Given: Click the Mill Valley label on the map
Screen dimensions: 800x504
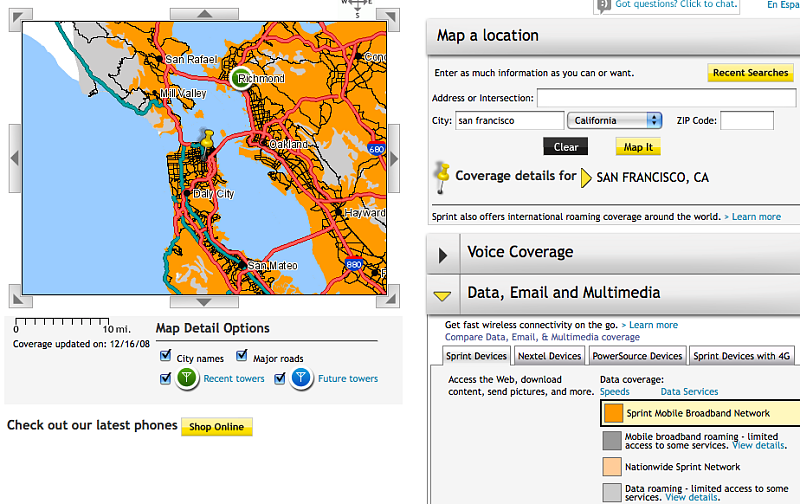Looking at the screenshot, I should pyautogui.click(x=183, y=93).
